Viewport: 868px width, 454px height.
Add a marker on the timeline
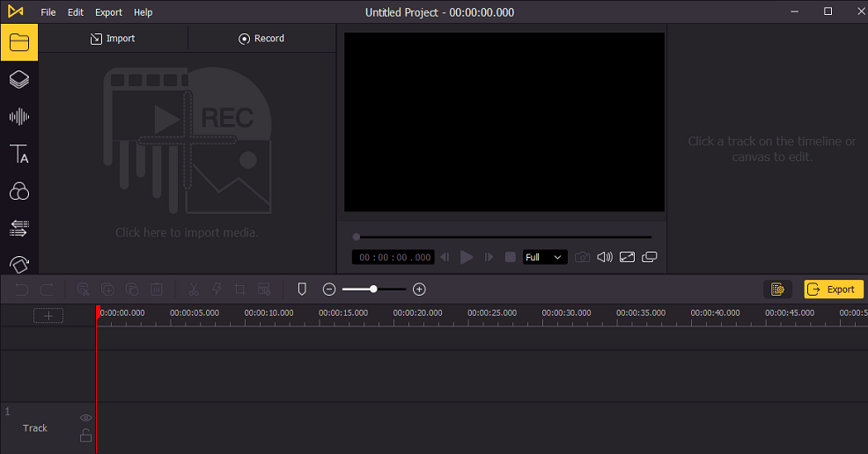(x=302, y=289)
